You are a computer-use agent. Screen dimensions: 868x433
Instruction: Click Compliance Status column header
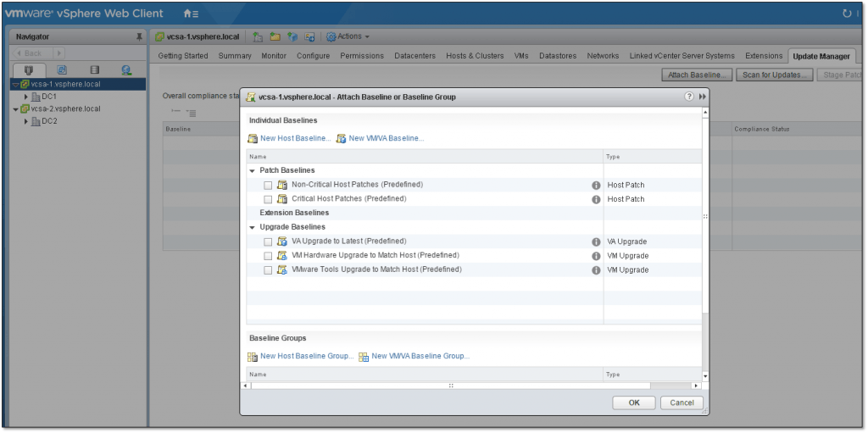[797, 129]
